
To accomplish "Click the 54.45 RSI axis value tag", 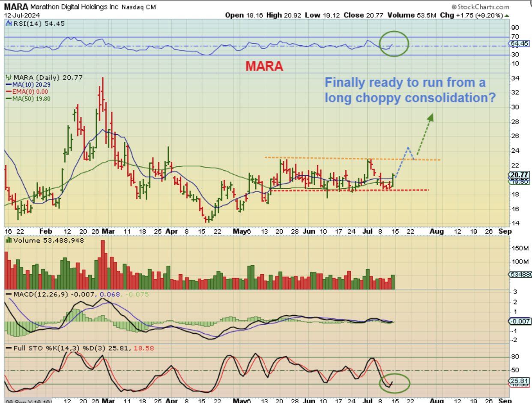I will pos(519,44).
